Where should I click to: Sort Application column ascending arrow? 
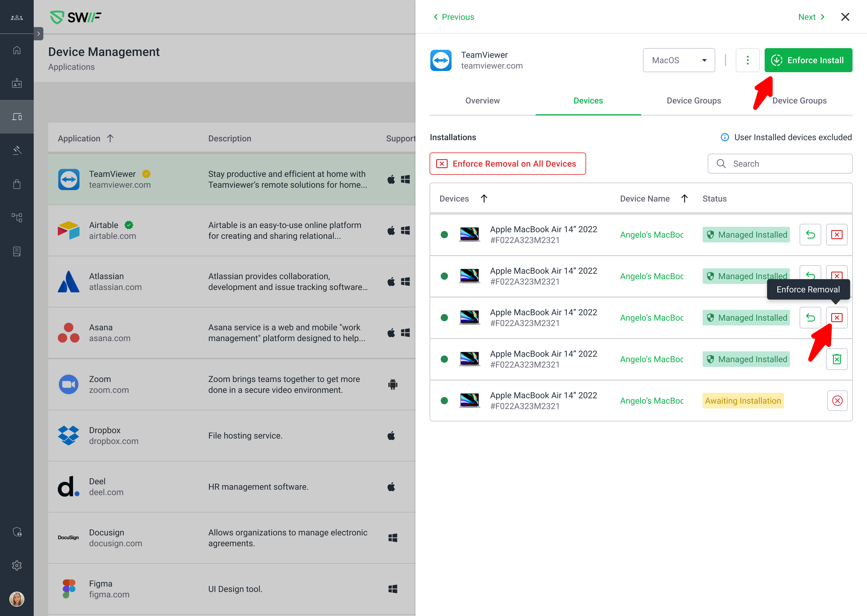pyautogui.click(x=110, y=138)
